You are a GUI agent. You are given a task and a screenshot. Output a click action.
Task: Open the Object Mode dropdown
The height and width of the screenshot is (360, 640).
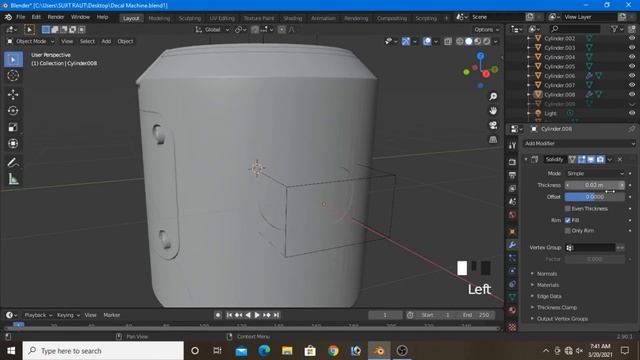coord(31,41)
